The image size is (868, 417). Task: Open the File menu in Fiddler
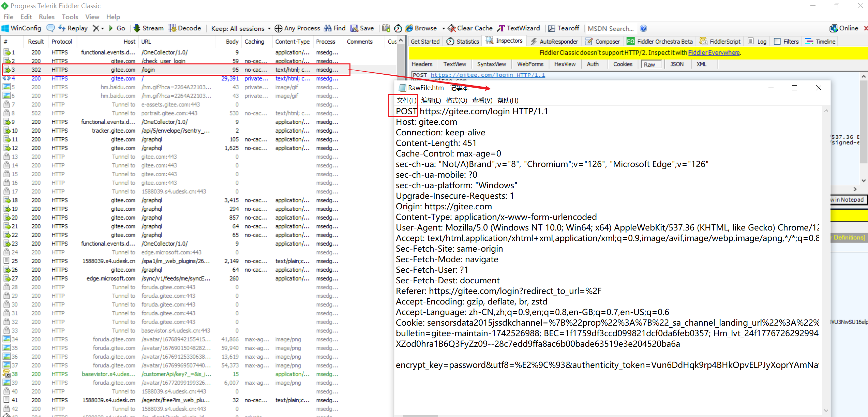pyautogui.click(x=8, y=17)
